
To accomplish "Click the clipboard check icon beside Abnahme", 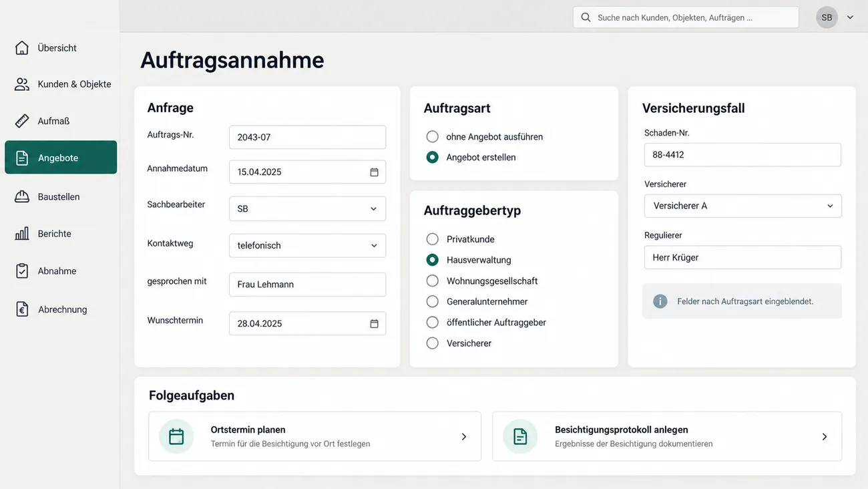I will click(x=22, y=271).
